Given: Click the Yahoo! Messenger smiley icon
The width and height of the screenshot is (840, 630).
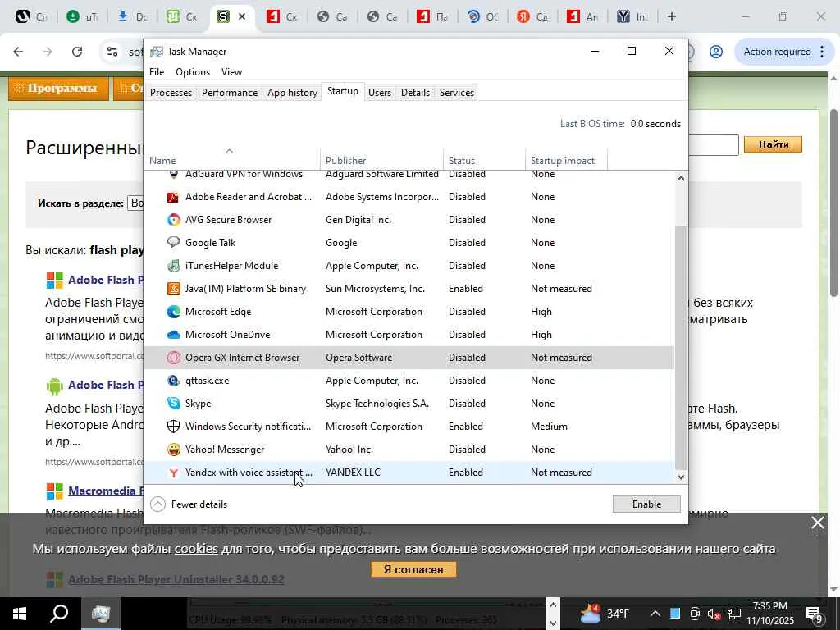Looking at the screenshot, I should (x=173, y=450).
